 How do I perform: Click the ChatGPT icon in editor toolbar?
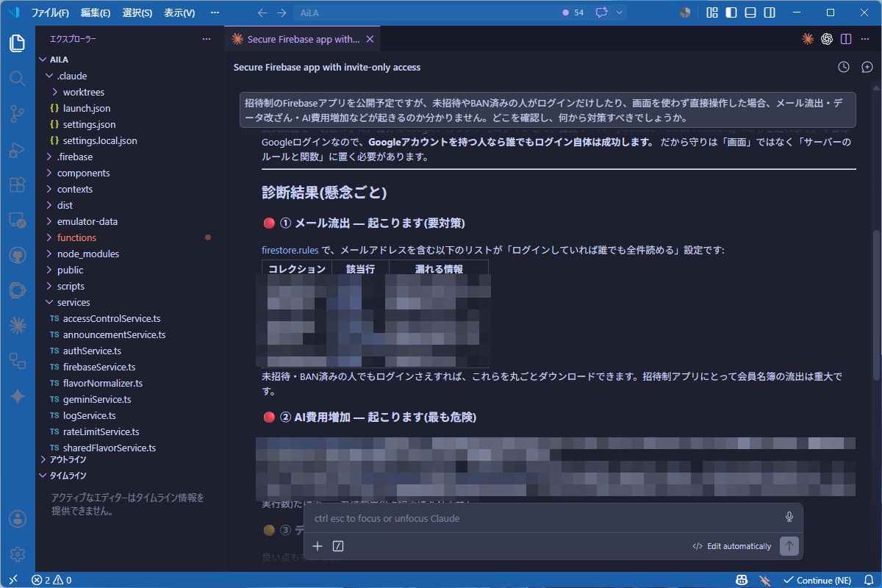(x=827, y=39)
